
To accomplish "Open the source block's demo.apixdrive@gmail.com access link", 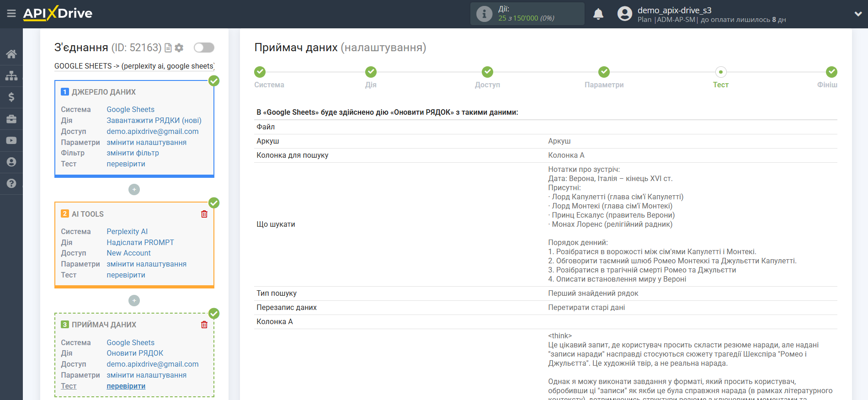I will pyautogui.click(x=153, y=131).
